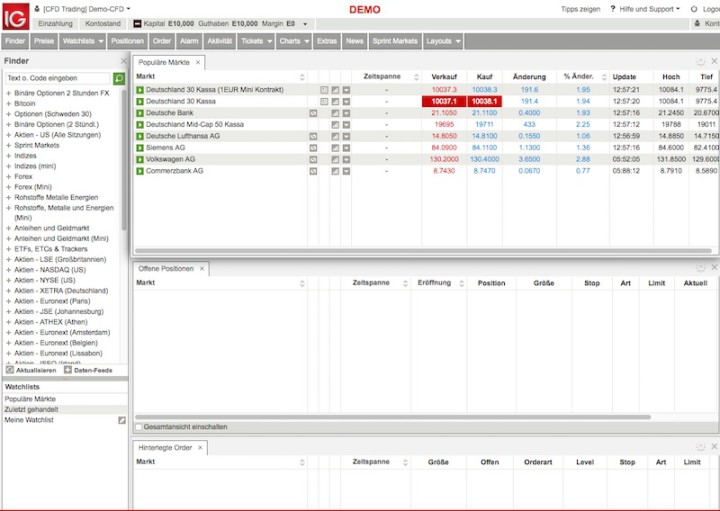
Task: Open settings gear of Offene Positionen panel
Action: tap(700, 268)
